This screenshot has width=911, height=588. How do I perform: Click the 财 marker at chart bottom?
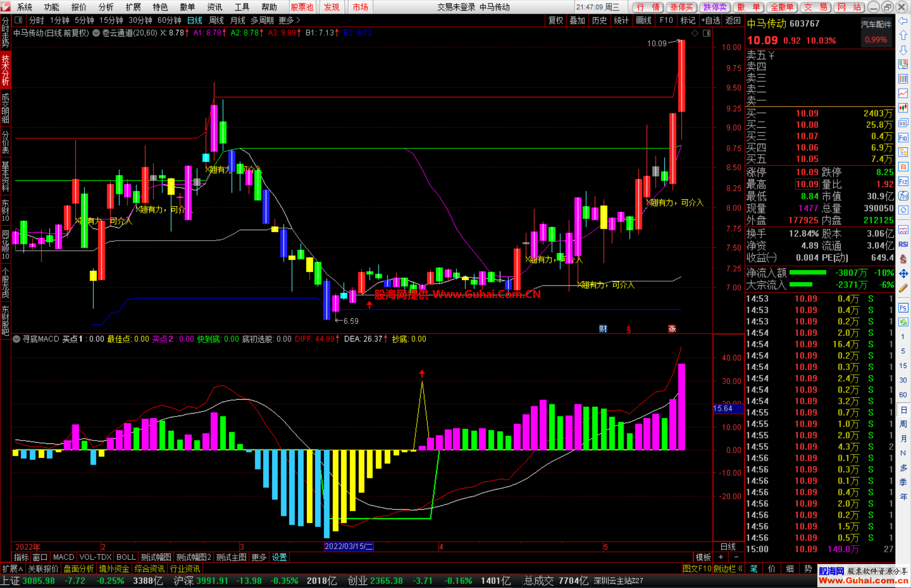pos(603,329)
